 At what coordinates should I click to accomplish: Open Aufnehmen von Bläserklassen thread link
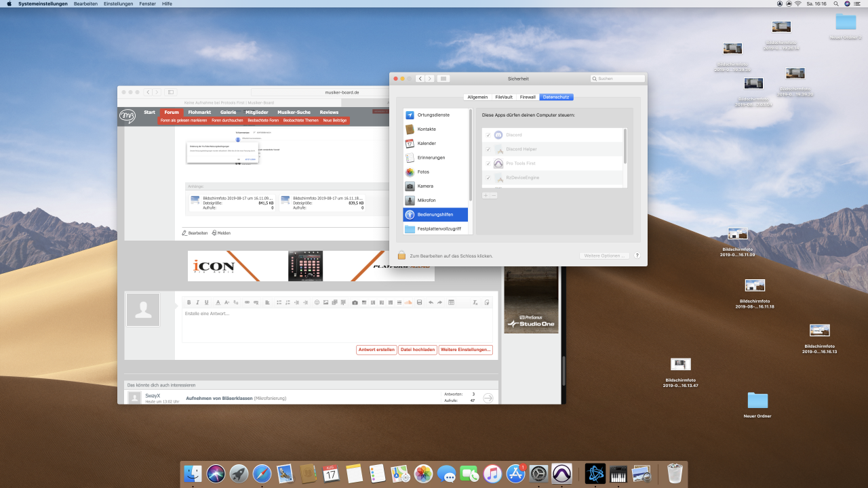tap(220, 398)
